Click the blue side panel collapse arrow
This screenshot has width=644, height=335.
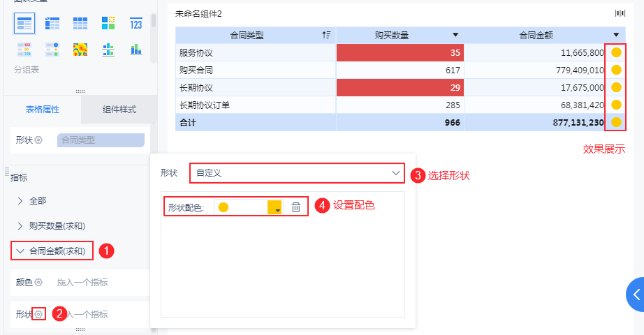pos(636,295)
